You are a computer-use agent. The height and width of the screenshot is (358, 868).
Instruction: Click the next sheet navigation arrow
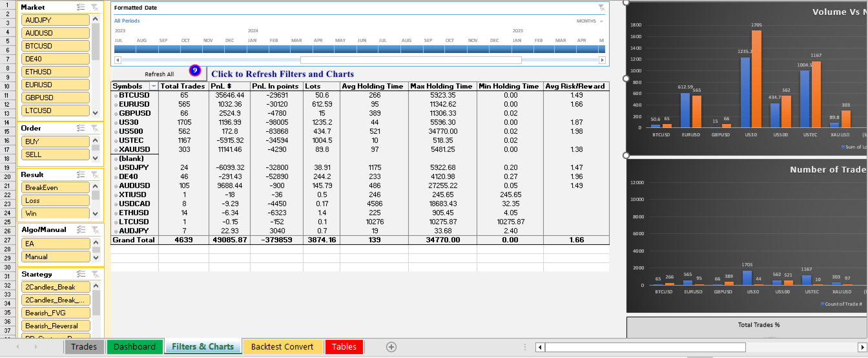[x=35, y=347]
